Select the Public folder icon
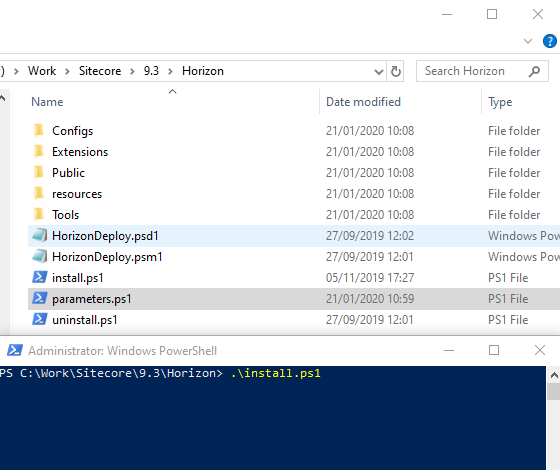 point(39,172)
